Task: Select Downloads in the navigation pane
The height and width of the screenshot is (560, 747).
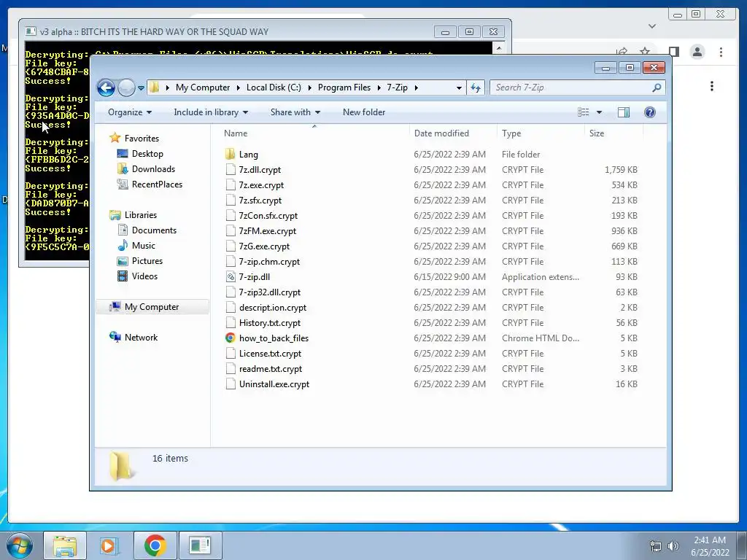Action: click(x=153, y=169)
